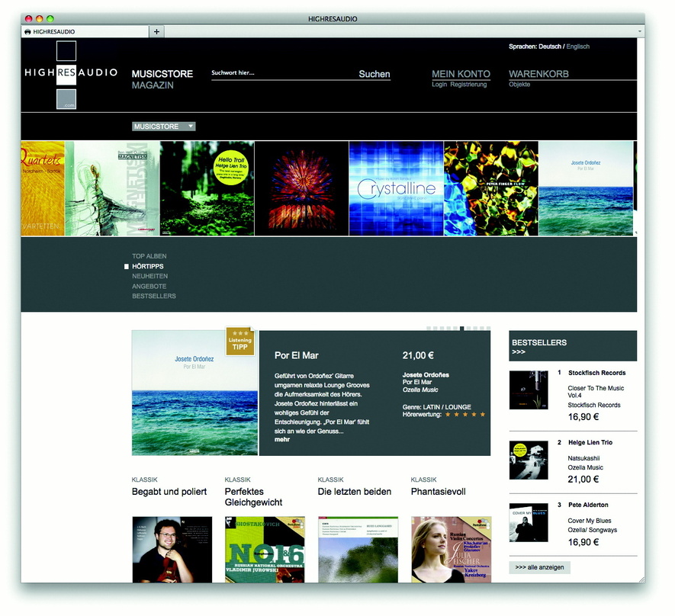The image size is (675, 616).
Task: Open the MUSICSTORE dropdown
Action: click(163, 127)
